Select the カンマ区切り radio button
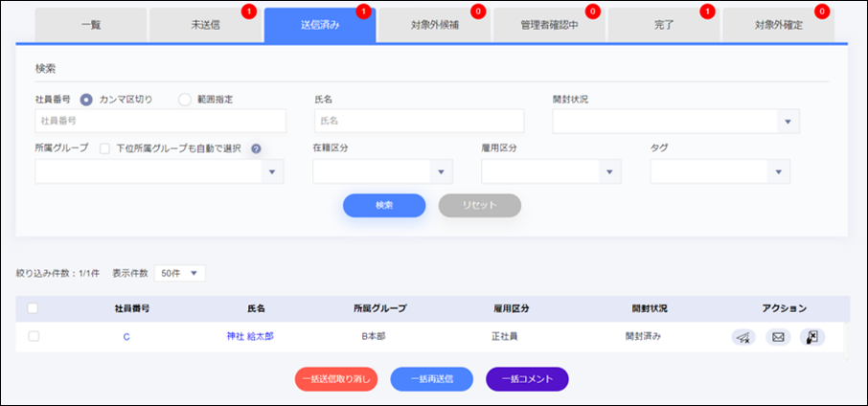 [x=86, y=99]
